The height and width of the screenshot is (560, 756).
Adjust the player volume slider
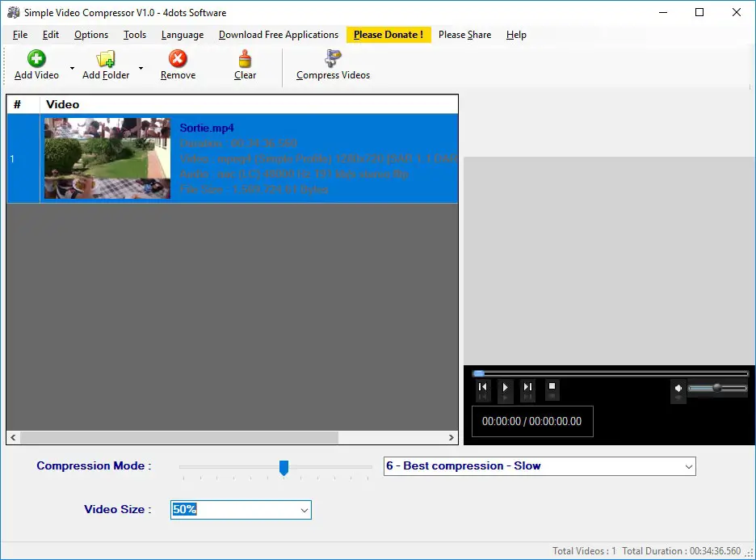coord(717,389)
